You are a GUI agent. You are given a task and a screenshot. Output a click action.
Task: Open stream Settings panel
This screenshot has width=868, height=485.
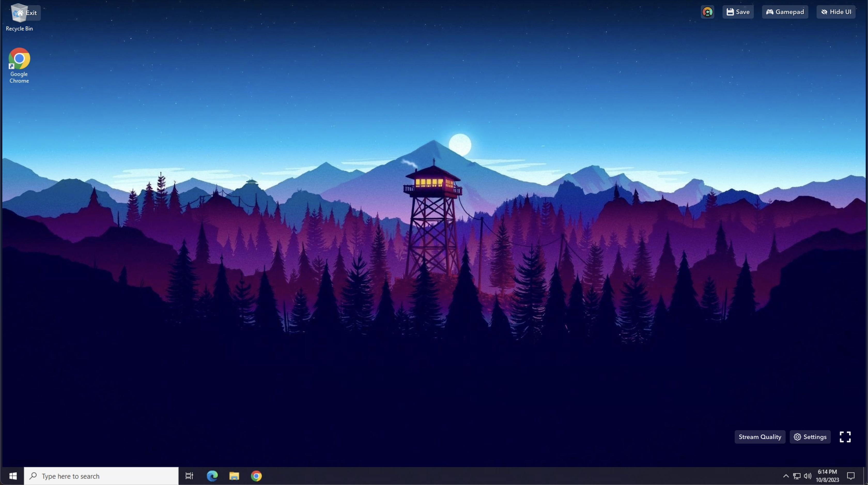810,437
